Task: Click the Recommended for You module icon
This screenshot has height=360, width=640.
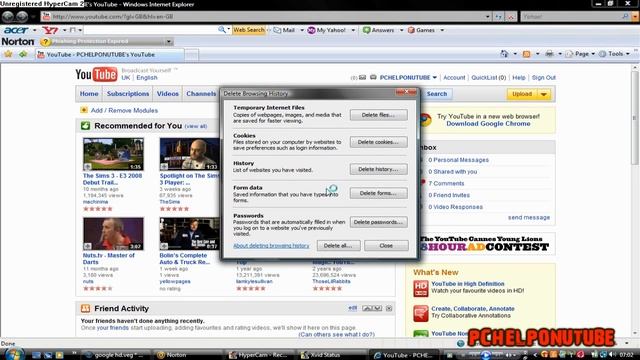Action: click(x=85, y=126)
